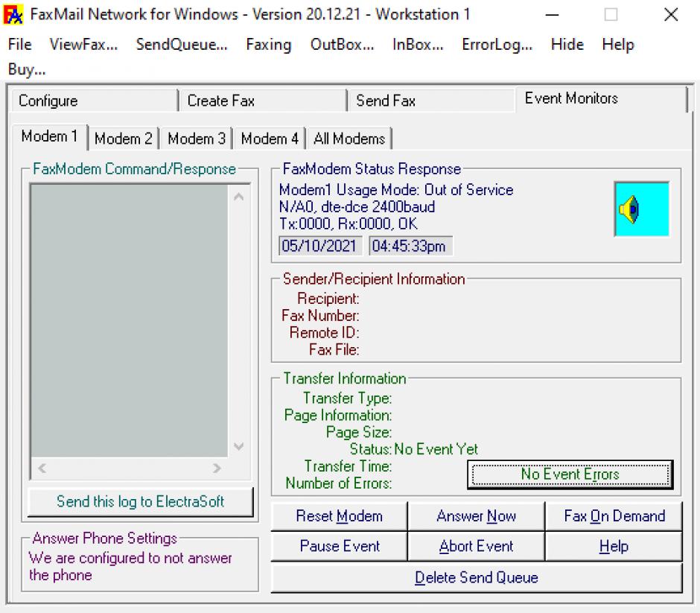Click the 'Remote ID:' label
The width and height of the screenshot is (700, 613).
[x=324, y=333]
